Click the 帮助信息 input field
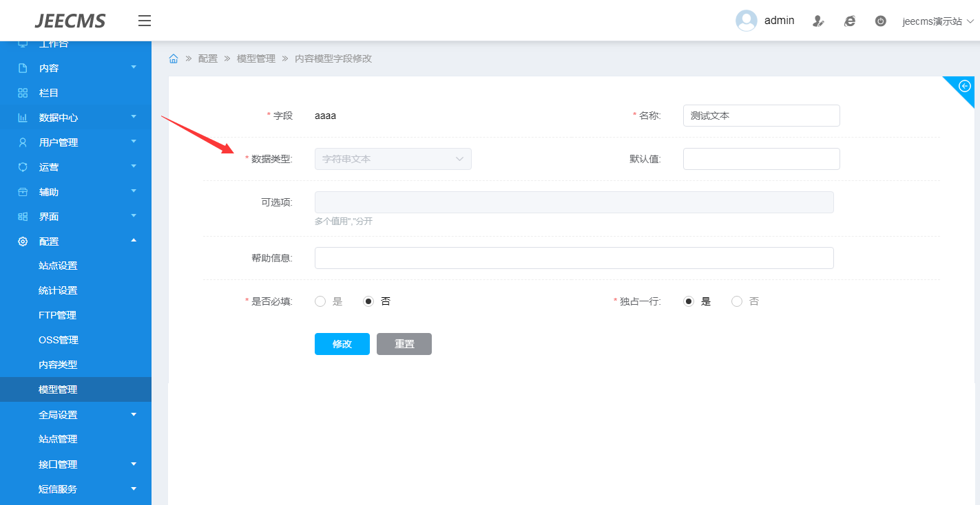This screenshot has height=505, width=980. 574,258
